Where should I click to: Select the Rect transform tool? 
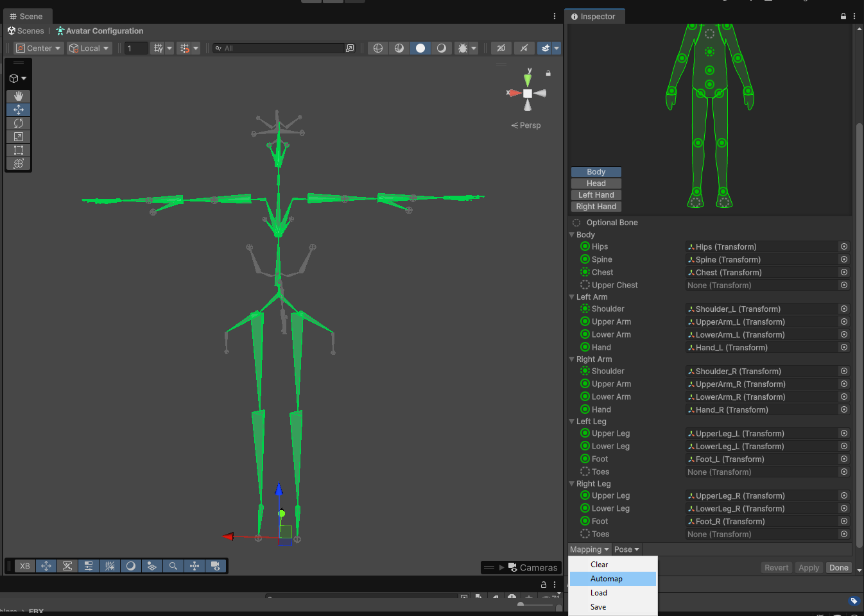tap(18, 150)
